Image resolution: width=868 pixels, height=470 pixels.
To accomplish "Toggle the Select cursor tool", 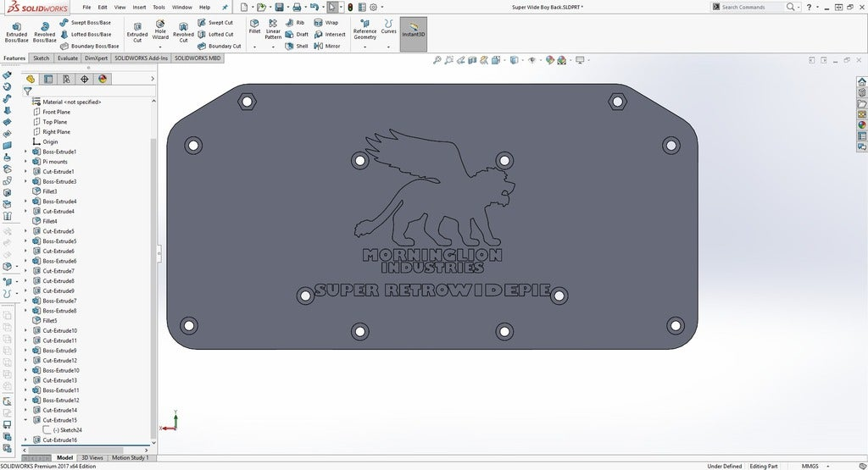I will click(331, 7).
